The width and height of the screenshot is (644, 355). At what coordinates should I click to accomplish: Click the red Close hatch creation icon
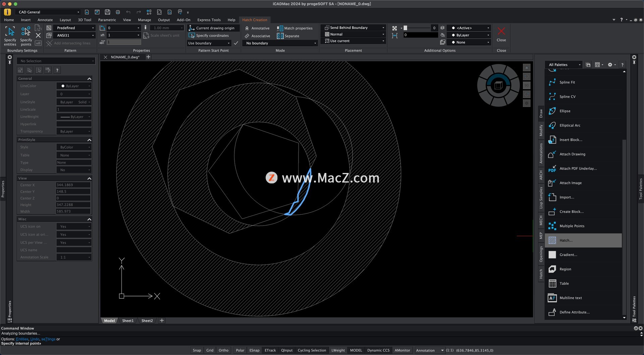[x=501, y=31]
